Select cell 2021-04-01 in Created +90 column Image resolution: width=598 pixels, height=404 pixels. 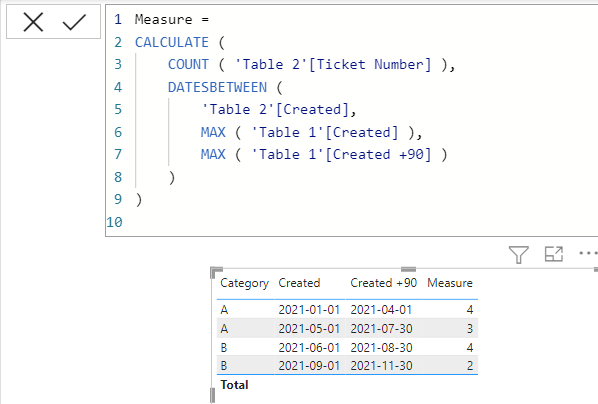tap(381, 310)
